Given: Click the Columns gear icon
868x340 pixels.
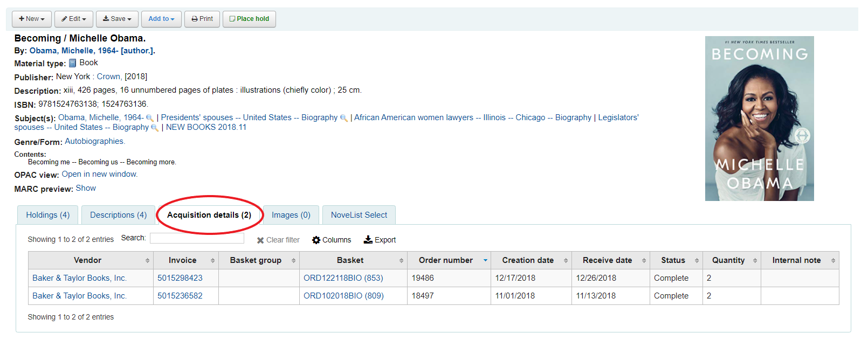Looking at the screenshot, I should coord(316,240).
